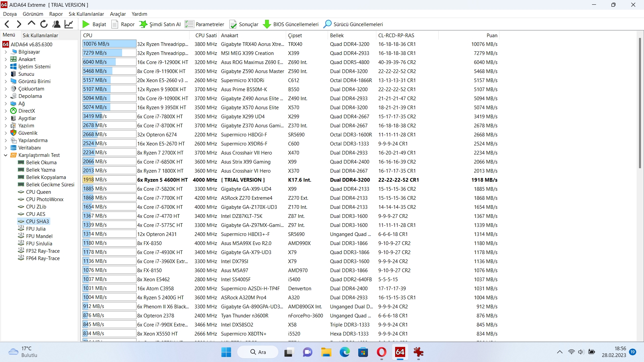Start the benchmark with Başlat
Viewport: 644px width, 362px height.
pyautogui.click(x=94, y=24)
